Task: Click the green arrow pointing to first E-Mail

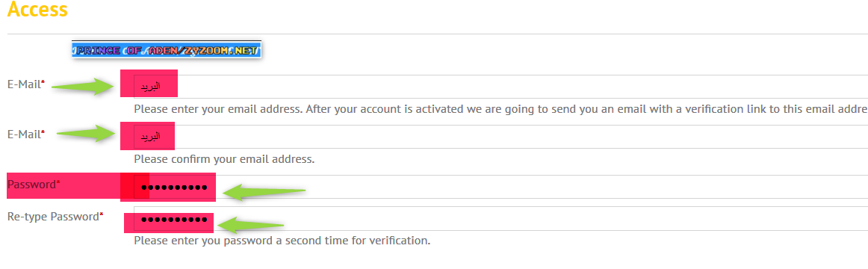Action: coord(82,87)
